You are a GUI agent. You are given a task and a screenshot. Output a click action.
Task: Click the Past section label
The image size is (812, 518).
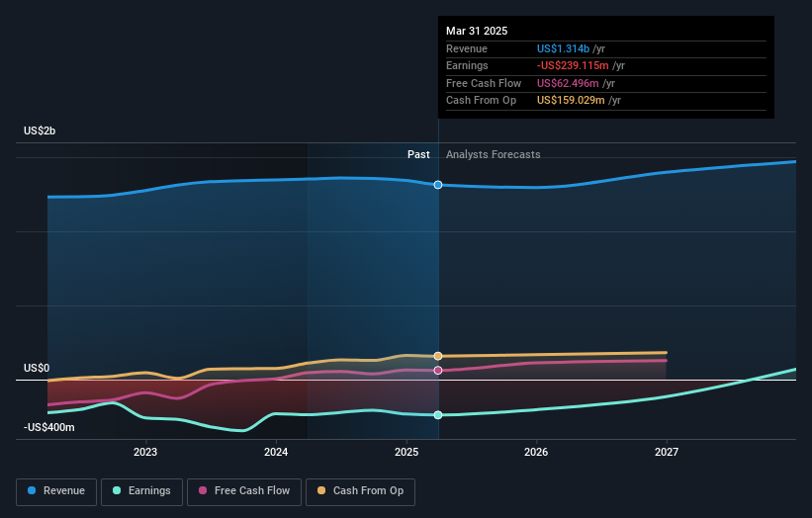click(418, 154)
